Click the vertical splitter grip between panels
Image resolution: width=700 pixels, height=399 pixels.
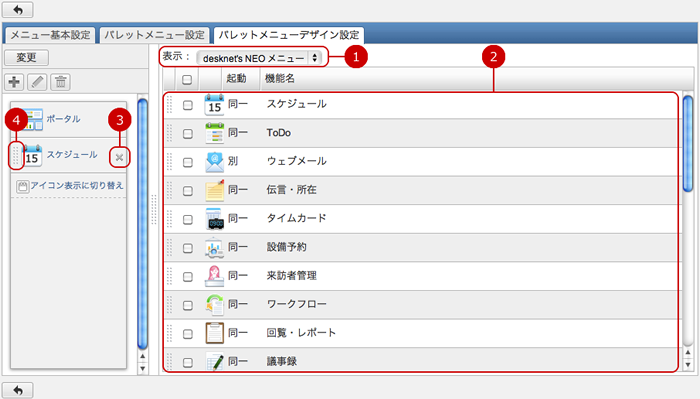(154, 209)
